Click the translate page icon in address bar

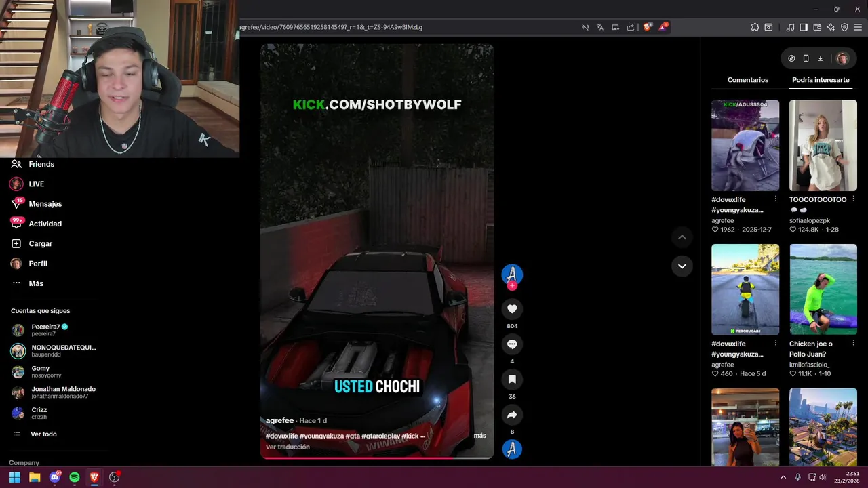coord(600,27)
